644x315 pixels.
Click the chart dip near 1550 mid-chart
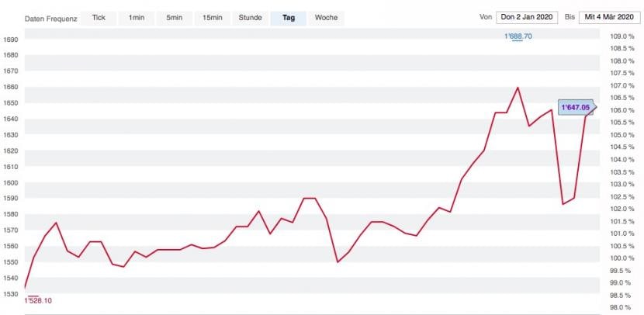point(338,262)
